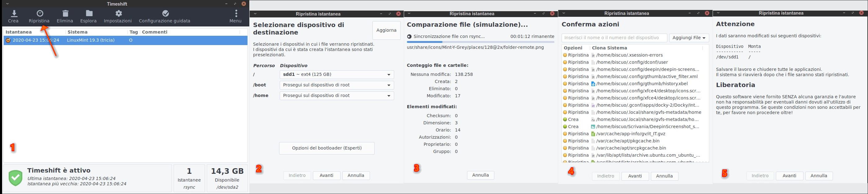The width and height of the screenshot is (868, 194).
Task: Open the root sdd1 ext4 device dropdown
Action: pyautogui.click(x=336, y=74)
